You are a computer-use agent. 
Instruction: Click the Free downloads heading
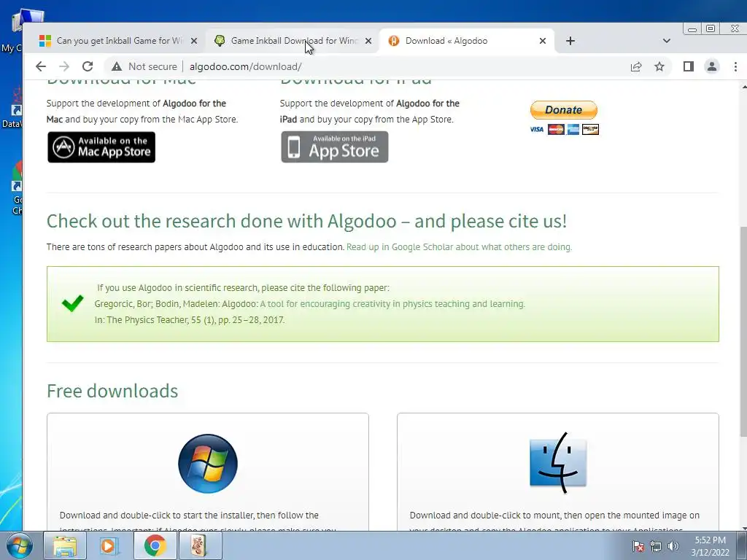pyautogui.click(x=112, y=391)
